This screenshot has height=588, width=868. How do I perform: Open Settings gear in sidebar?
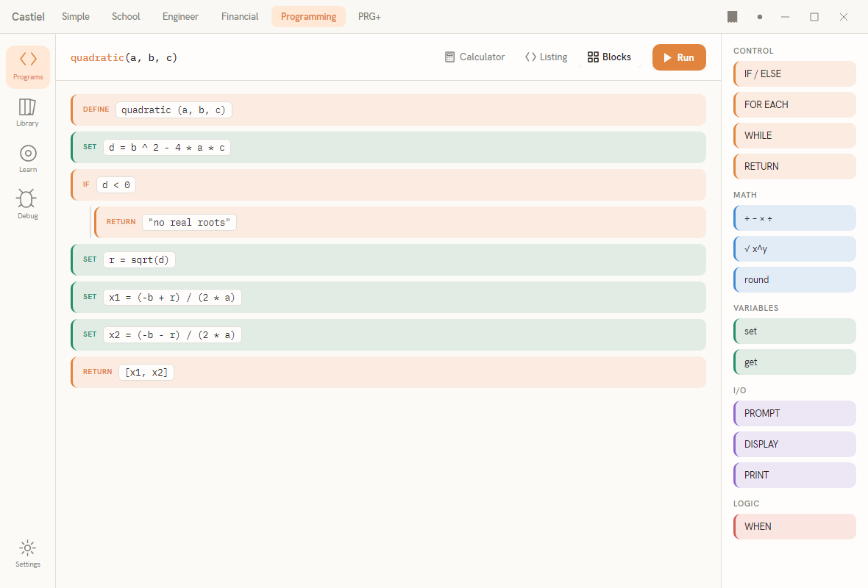click(28, 553)
